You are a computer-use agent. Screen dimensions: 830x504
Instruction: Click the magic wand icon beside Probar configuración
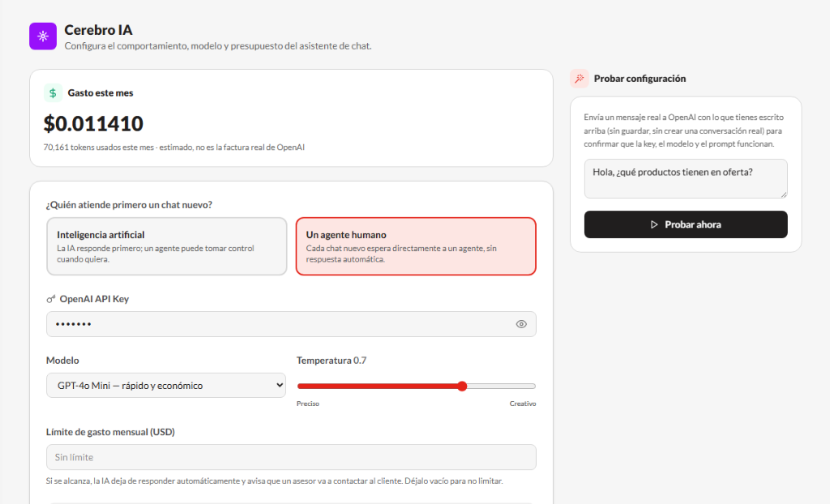pyautogui.click(x=580, y=79)
